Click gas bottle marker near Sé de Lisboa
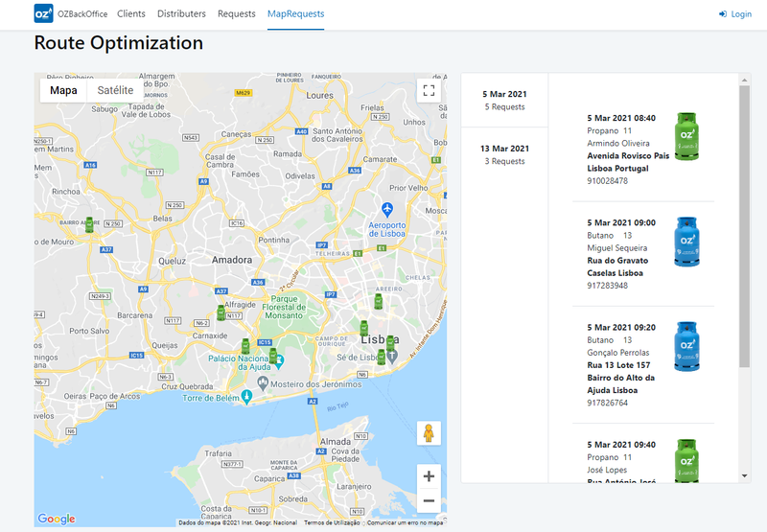 pyautogui.click(x=381, y=357)
